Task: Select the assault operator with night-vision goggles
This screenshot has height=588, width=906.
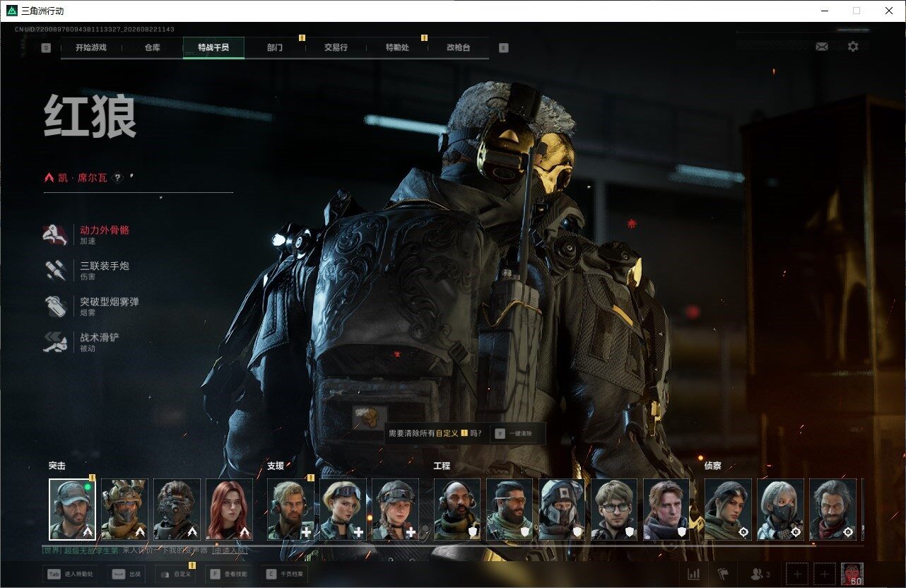Action: [x=177, y=510]
